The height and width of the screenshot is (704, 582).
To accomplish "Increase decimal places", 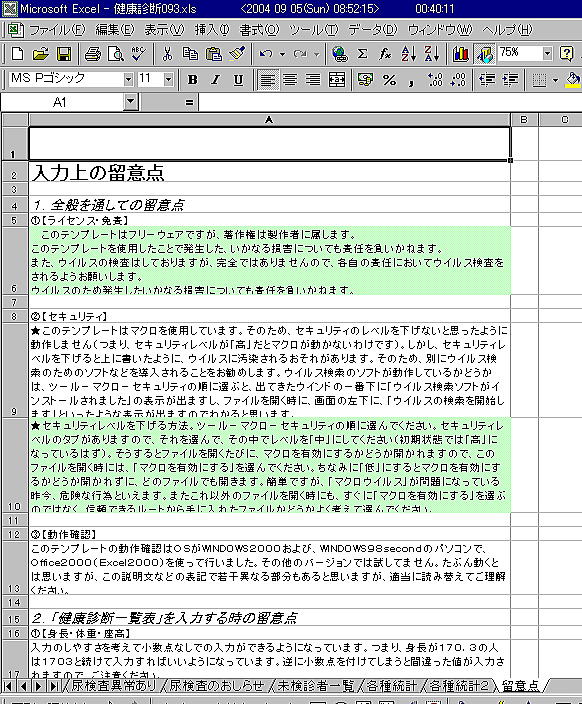I will tap(435, 80).
